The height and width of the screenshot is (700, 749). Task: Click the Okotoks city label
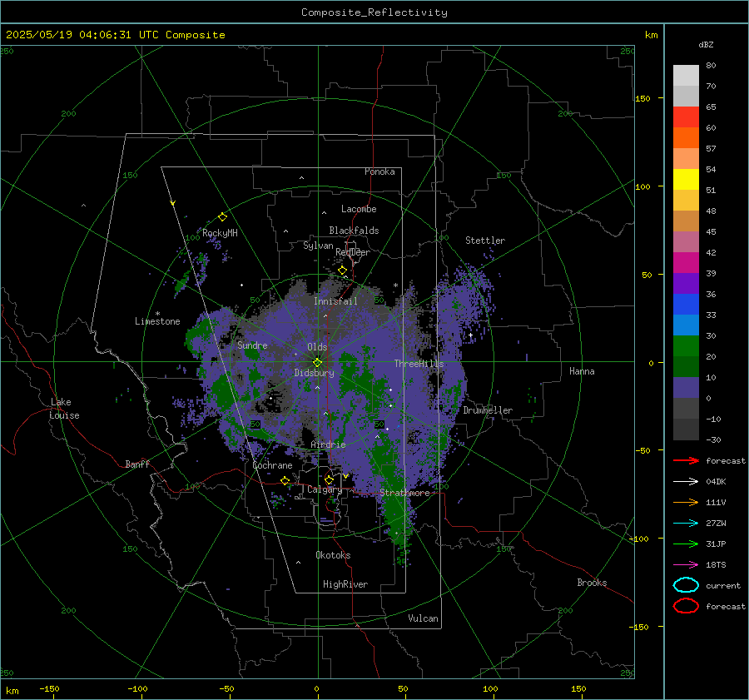tap(333, 555)
